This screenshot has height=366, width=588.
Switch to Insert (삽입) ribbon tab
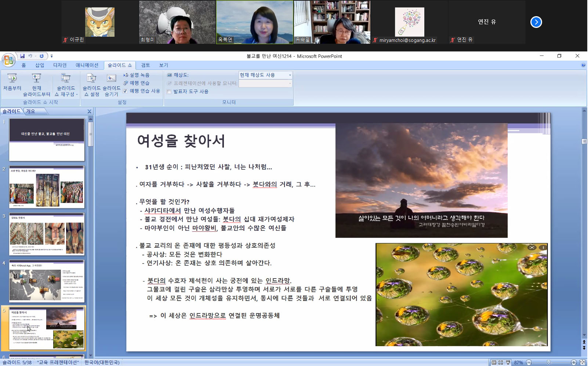click(x=40, y=65)
